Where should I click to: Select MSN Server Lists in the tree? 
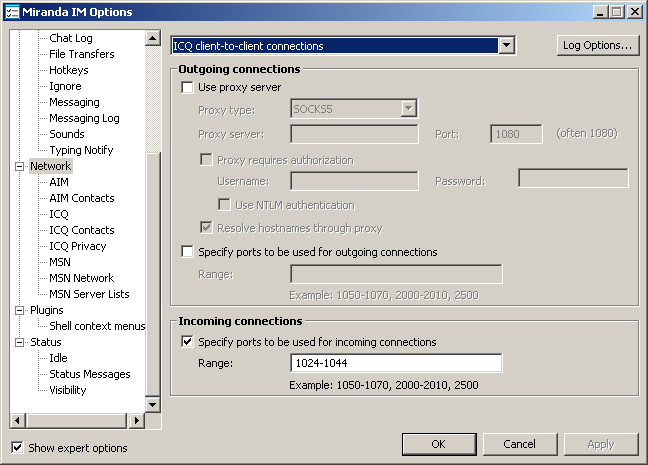coord(89,294)
